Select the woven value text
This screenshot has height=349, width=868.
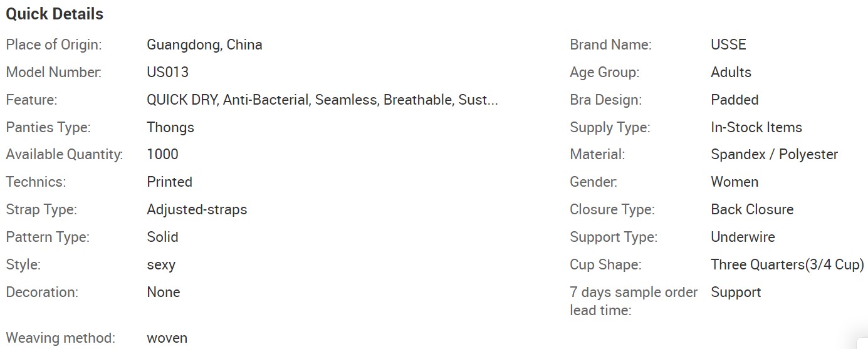[167, 338]
